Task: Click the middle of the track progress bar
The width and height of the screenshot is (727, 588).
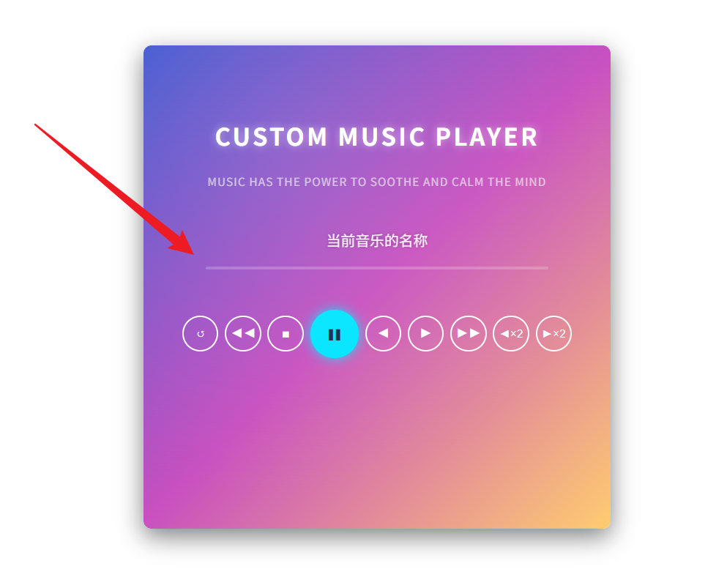Action: [377, 268]
